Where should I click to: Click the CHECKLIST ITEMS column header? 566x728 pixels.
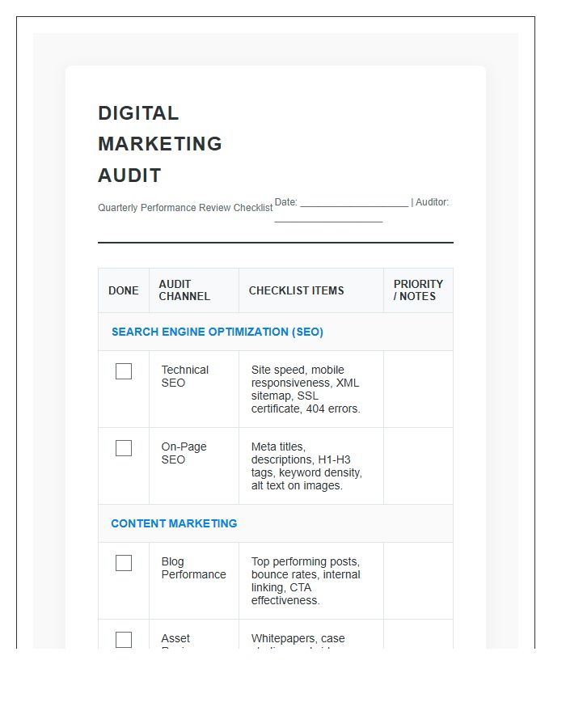pos(311,290)
